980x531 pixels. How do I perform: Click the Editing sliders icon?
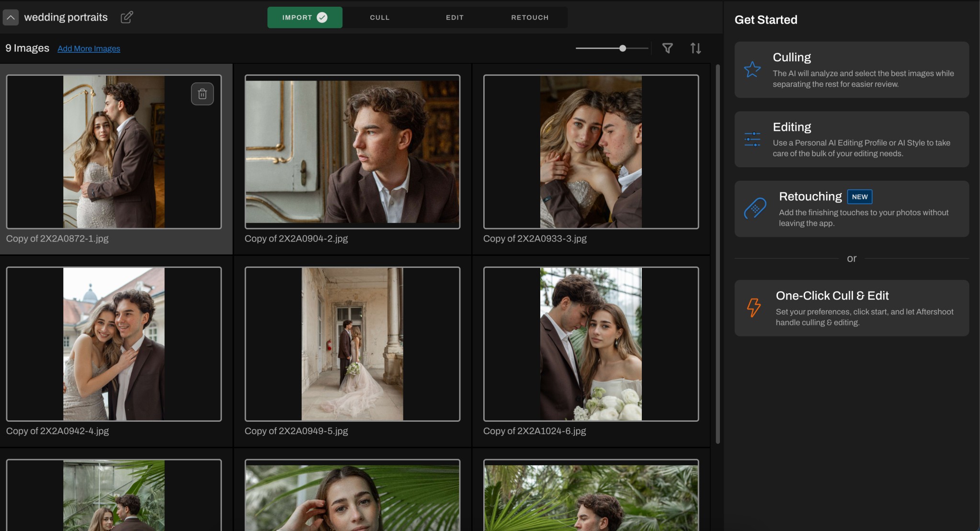[x=752, y=139]
